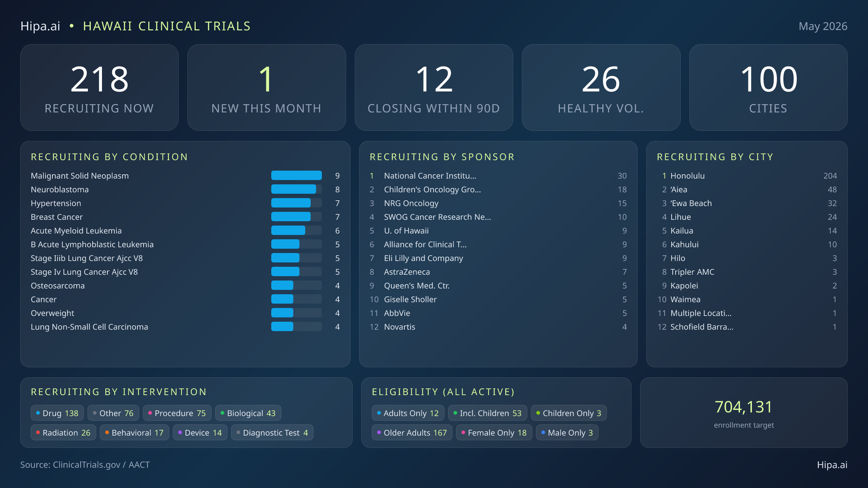Open the Closing Within 90D card
The height and width of the screenshot is (488, 868).
[x=434, y=87]
